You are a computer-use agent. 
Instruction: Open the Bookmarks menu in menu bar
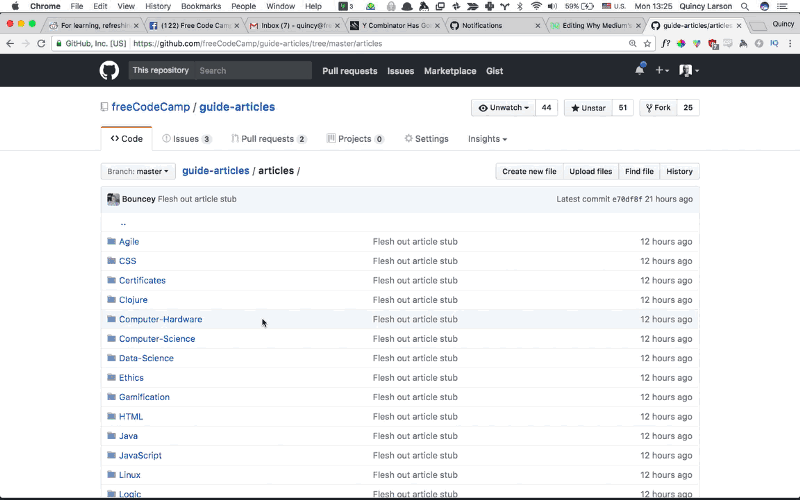tap(201, 6)
